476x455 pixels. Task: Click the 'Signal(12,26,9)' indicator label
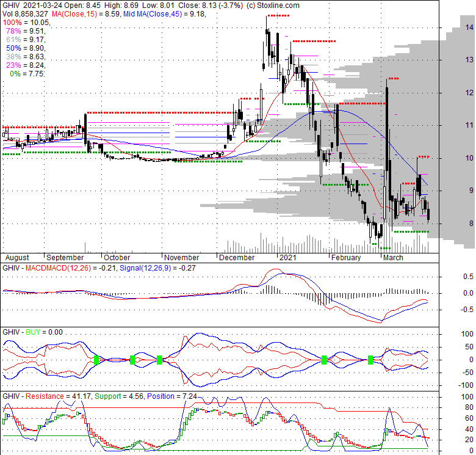pos(145,268)
